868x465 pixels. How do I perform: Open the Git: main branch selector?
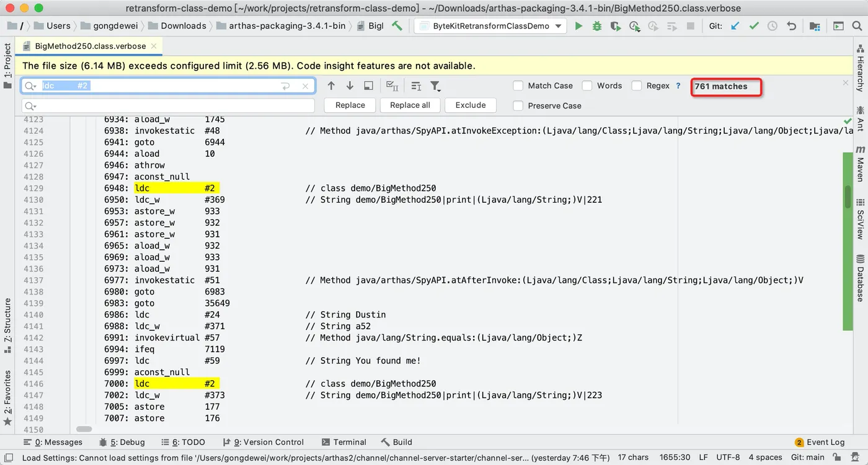808,458
